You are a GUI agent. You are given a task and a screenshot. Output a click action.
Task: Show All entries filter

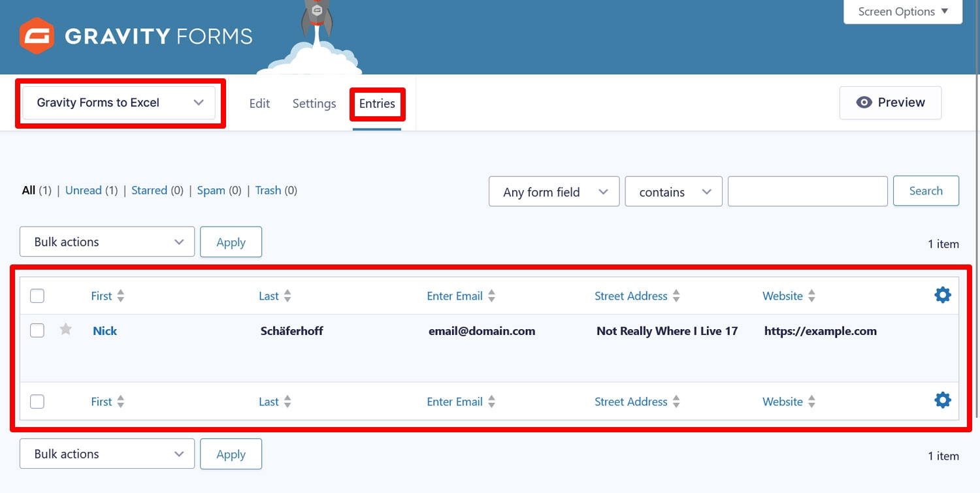[x=29, y=191]
